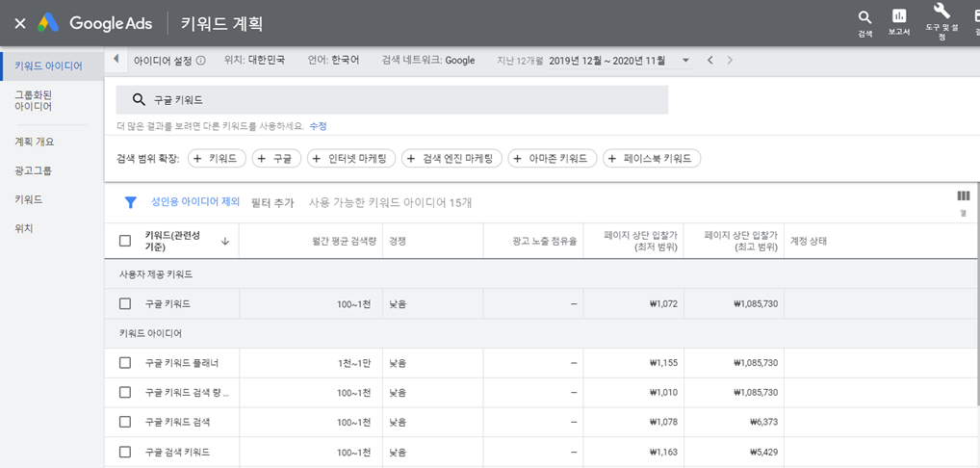This screenshot has height=468, width=980.
Task: Click the ₩1,163 bid value
Action: (x=663, y=452)
